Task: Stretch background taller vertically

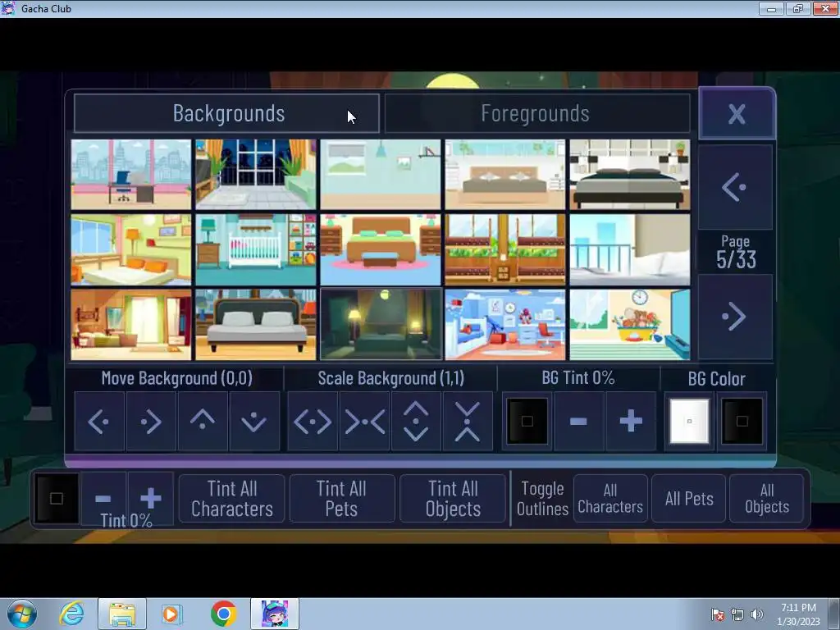Action: tap(416, 422)
